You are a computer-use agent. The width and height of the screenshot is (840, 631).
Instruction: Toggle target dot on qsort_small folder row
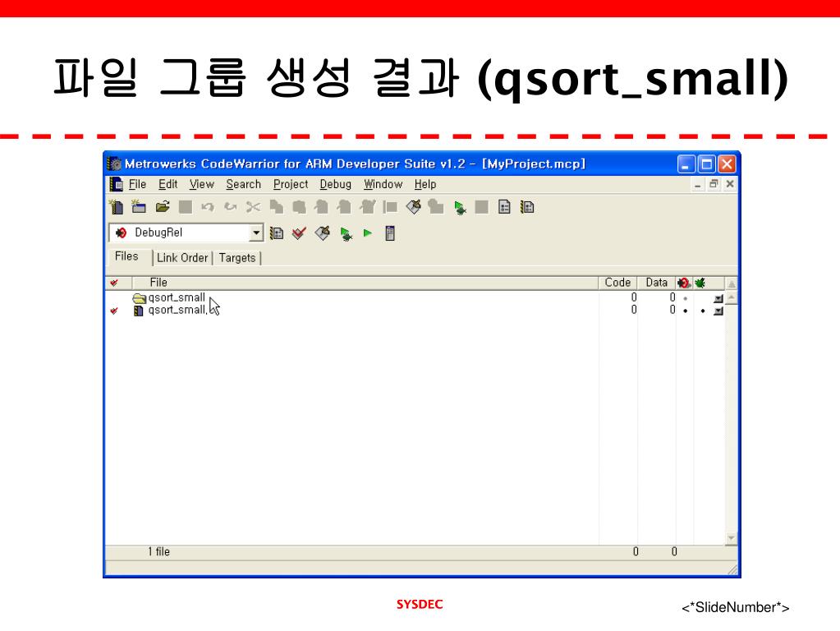685,298
